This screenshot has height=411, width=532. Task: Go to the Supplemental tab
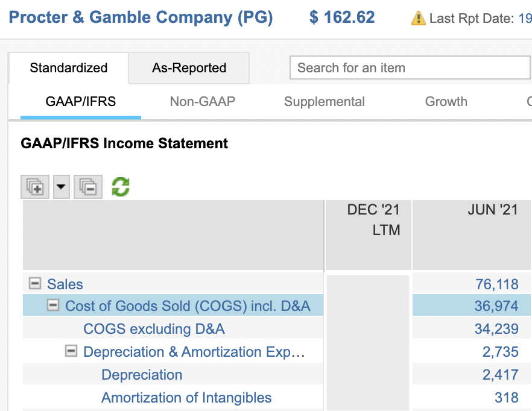(324, 101)
